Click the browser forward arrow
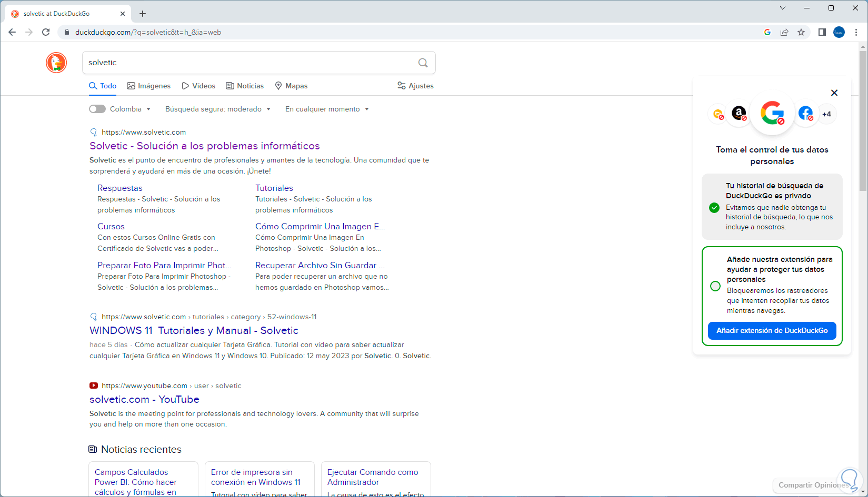 point(29,32)
